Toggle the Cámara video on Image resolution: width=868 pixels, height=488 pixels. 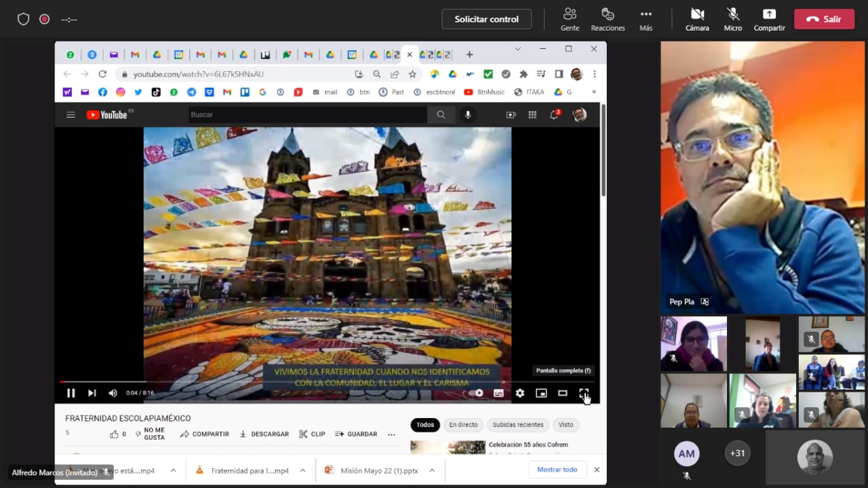pos(697,18)
